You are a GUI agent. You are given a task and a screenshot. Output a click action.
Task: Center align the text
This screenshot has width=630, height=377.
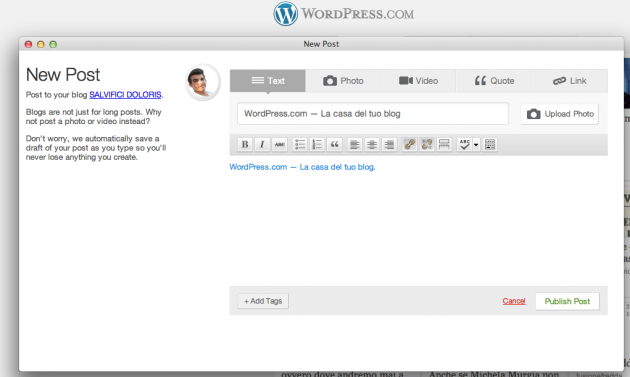372,144
